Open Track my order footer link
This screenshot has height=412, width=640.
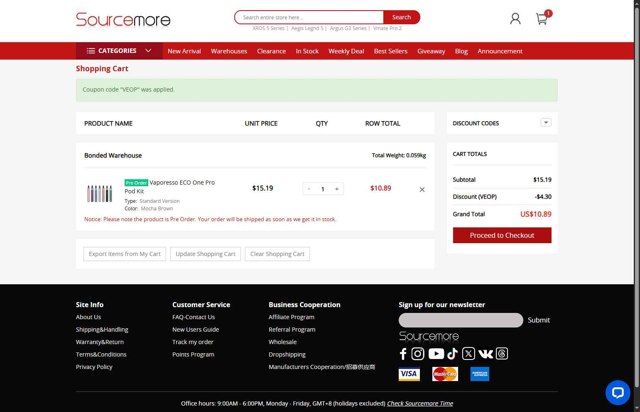click(193, 342)
